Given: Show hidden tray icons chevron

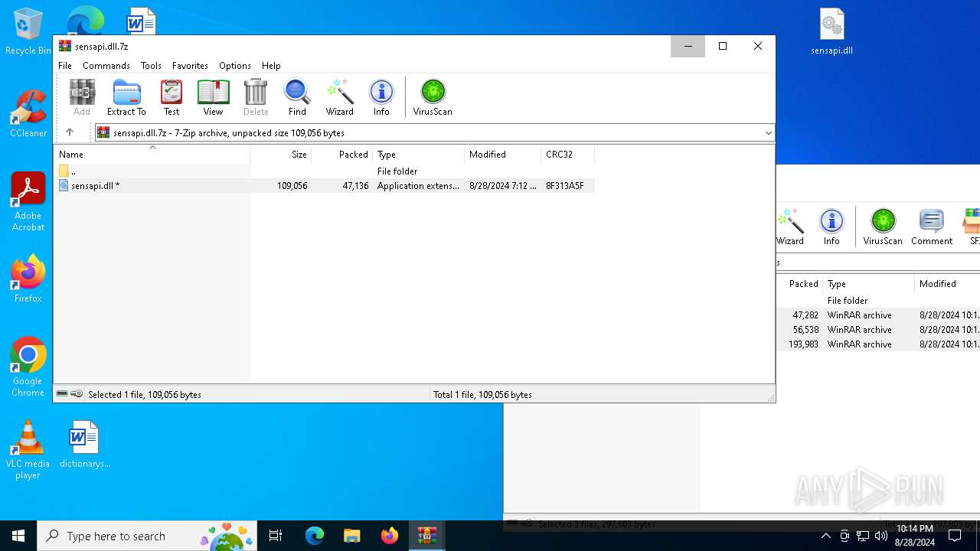Looking at the screenshot, I should point(825,536).
